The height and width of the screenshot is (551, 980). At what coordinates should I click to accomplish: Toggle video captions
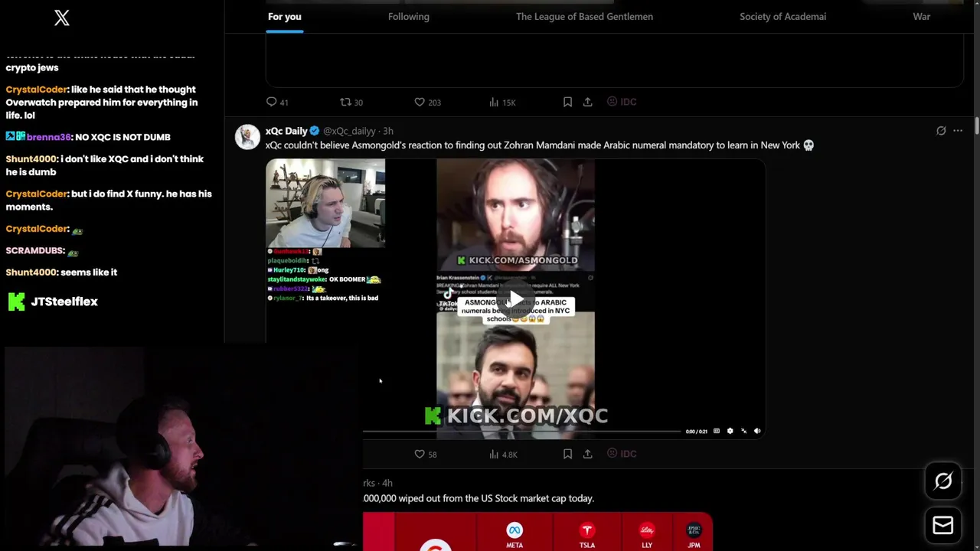click(x=717, y=431)
